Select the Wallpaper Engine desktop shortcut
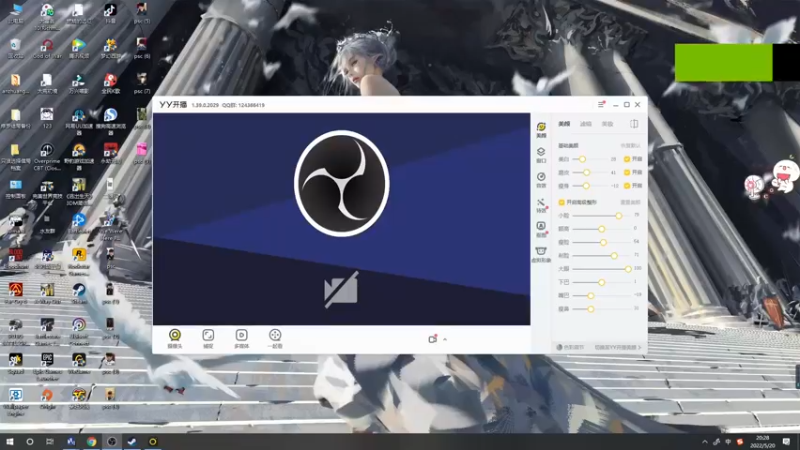The image size is (800, 450). click(x=16, y=402)
